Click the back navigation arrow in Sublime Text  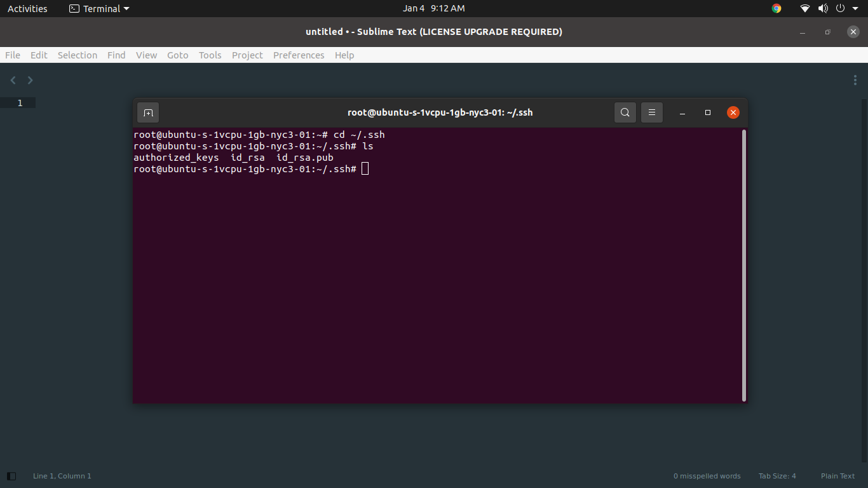(x=13, y=80)
